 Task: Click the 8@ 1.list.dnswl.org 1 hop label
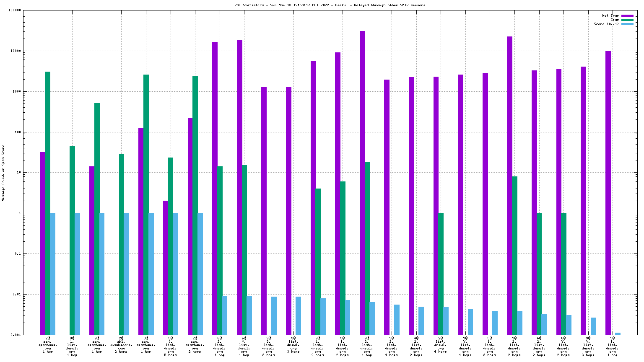pyautogui.click(x=72, y=346)
